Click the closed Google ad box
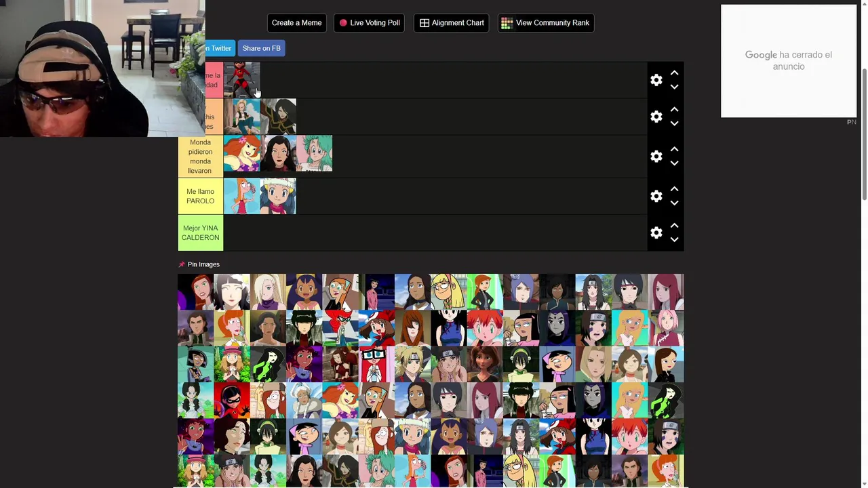 pyautogui.click(x=788, y=61)
